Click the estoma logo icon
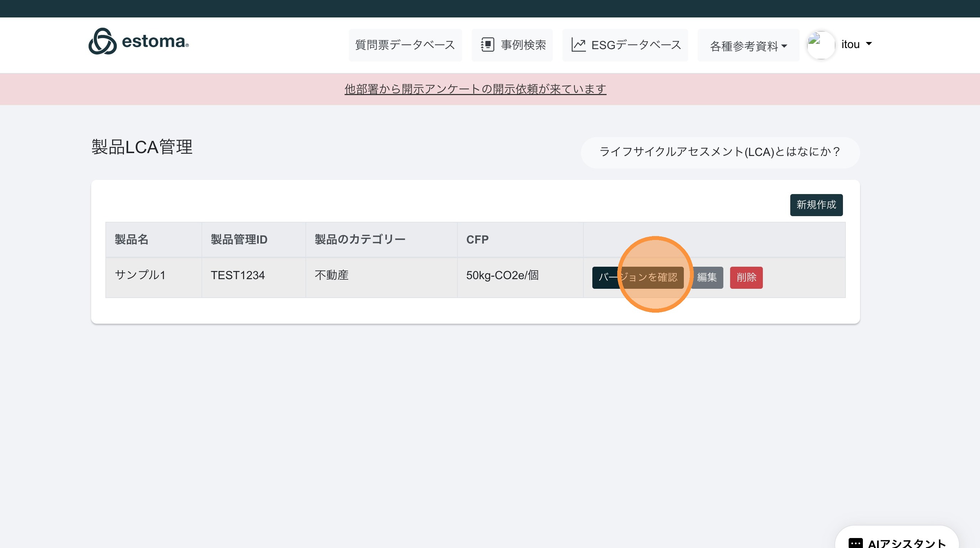This screenshot has width=980, height=548. [102, 41]
